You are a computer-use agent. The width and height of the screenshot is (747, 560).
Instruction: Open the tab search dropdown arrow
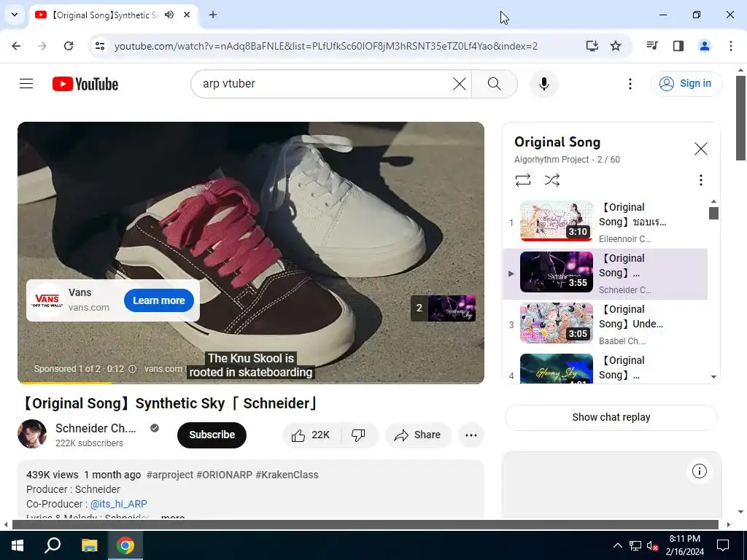(15, 15)
